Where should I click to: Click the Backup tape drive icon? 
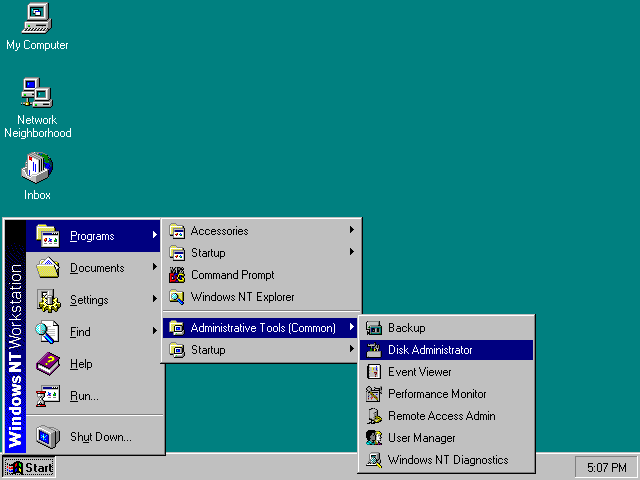coord(373,328)
